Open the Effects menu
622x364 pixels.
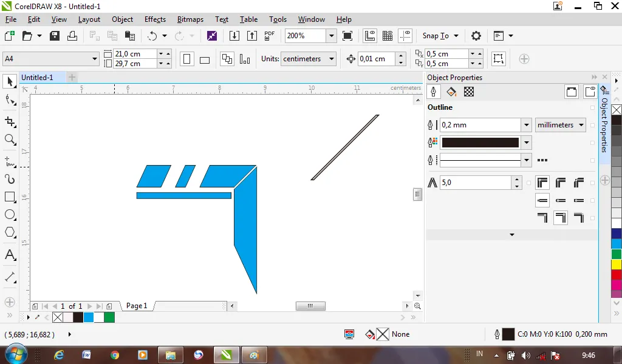click(155, 19)
